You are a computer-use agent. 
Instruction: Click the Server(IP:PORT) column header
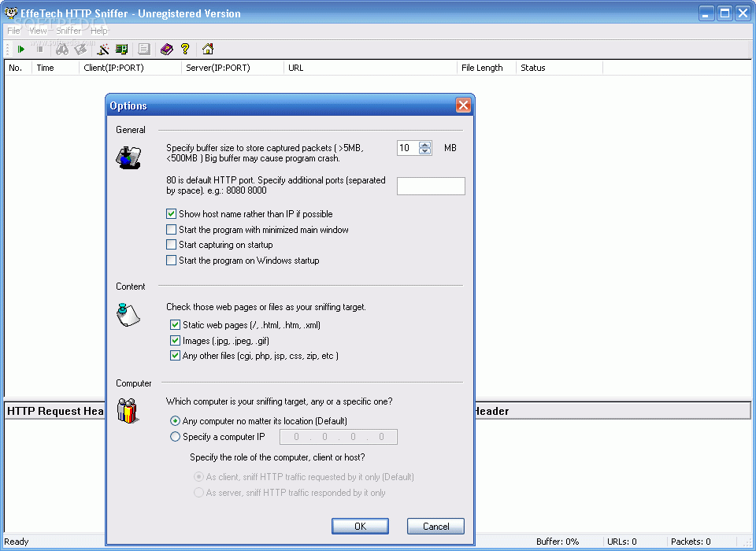tap(232, 68)
